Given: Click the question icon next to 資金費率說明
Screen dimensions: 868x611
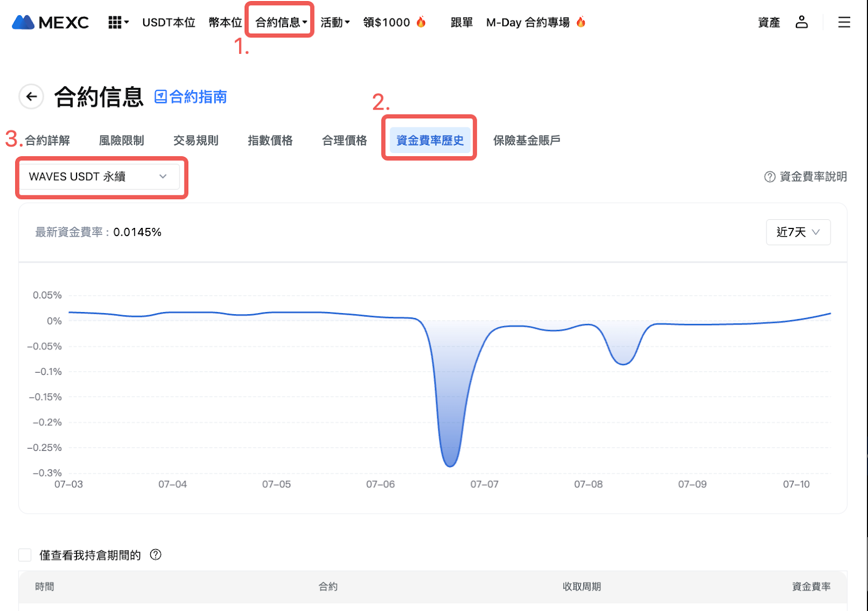Looking at the screenshot, I should [x=769, y=177].
